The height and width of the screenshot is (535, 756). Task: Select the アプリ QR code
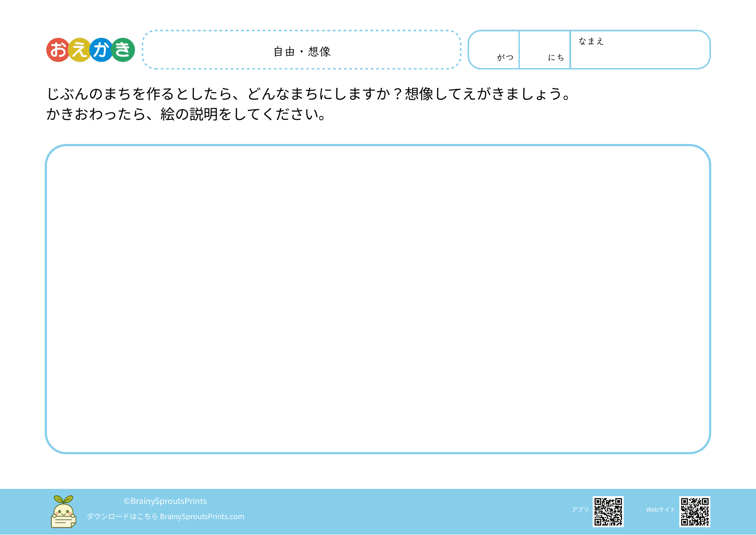(608, 512)
